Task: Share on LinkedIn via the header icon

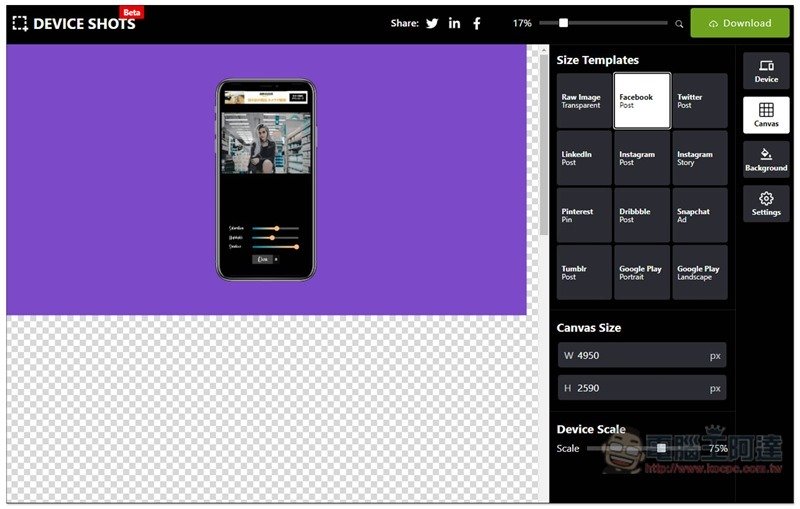Action: [x=454, y=23]
